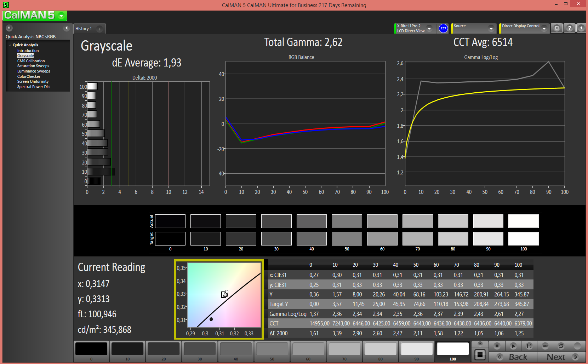This screenshot has width=588, height=364.
Task: Click the Gamma Log/Log chart
Action: click(485, 124)
